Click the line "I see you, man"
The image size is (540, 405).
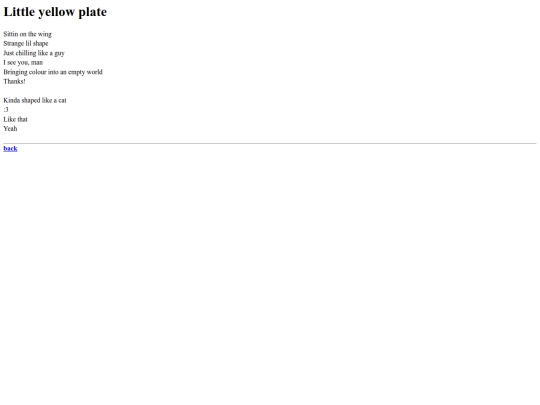(23, 62)
